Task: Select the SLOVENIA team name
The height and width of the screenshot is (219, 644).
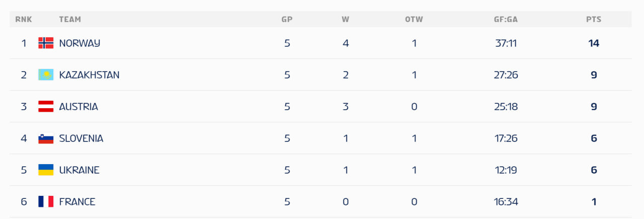Action: click(81, 138)
